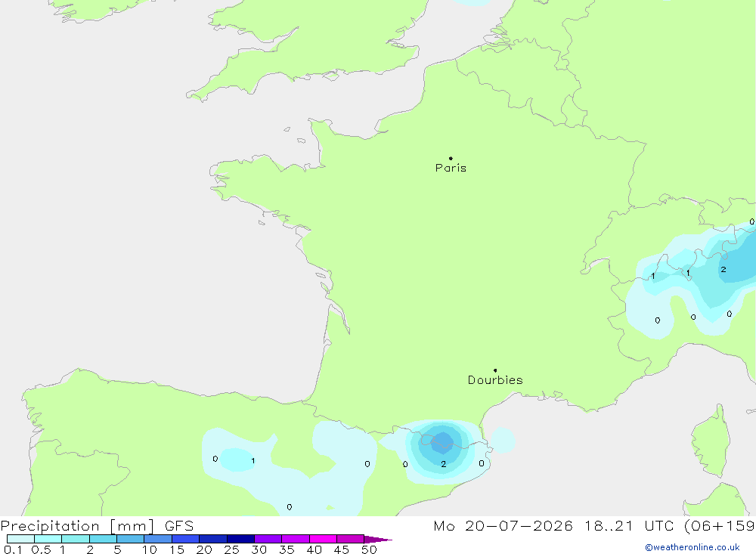756x554 pixels.
Task: Pick the 2–5 mm legend swatch
Action: point(103,539)
